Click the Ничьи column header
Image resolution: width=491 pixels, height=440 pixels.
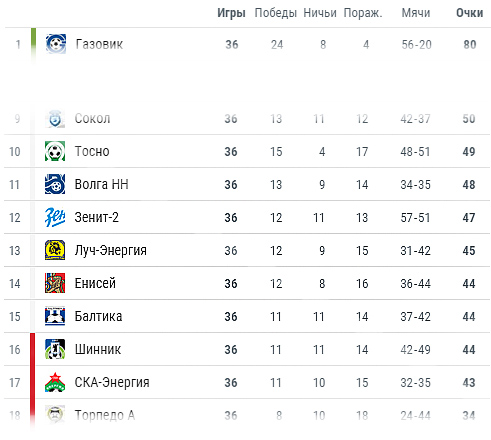tap(320, 13)
